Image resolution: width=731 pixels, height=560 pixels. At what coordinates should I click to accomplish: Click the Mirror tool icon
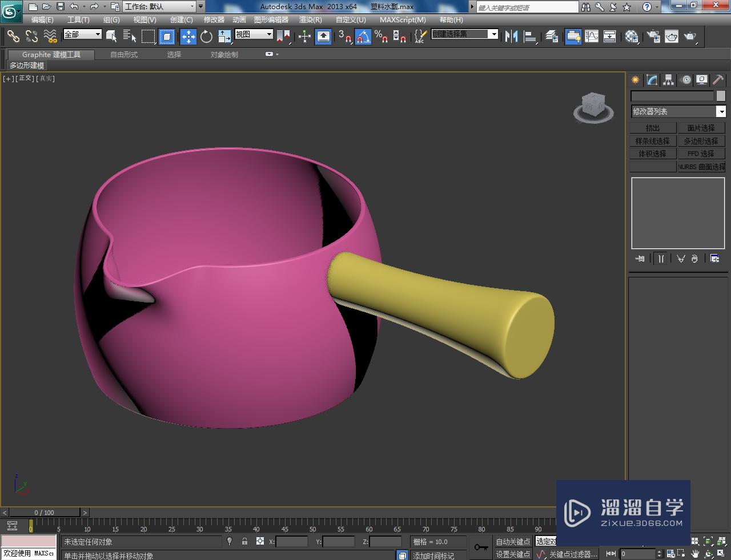click(512, 37)
